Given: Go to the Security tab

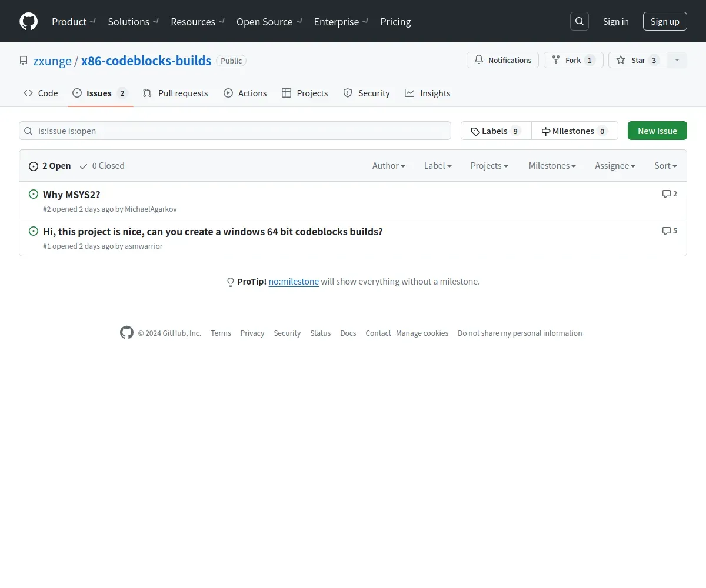Looking at the screenshot, I should (x=367, y=93).
